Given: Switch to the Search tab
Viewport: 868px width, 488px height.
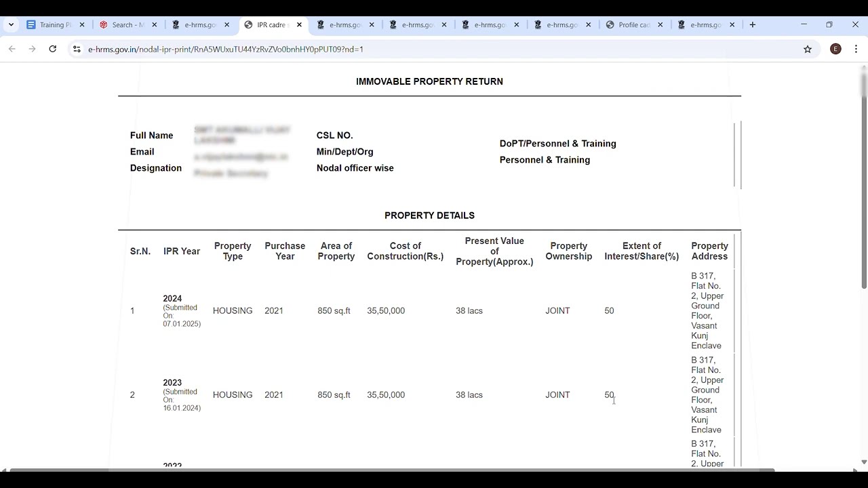Looking at the screenshot, I should [x=128, y=25].
